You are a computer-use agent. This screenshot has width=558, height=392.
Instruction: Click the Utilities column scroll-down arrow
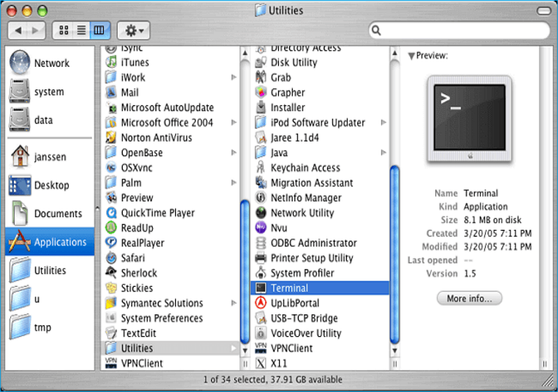tap(395, 350)
